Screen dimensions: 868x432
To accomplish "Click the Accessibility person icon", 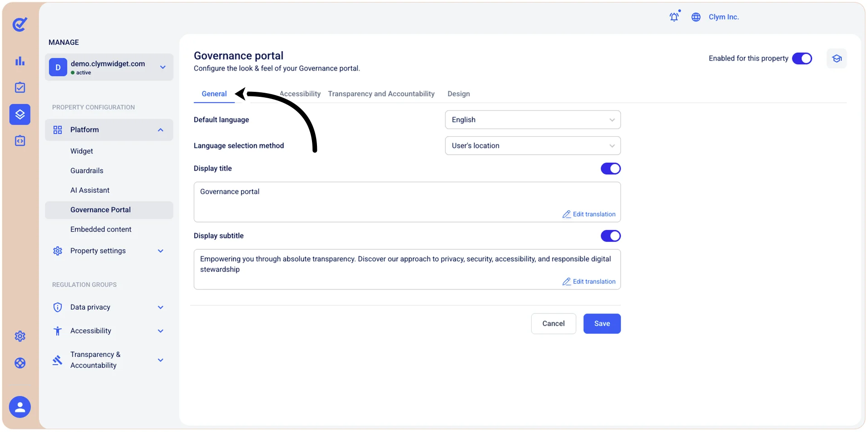I will pyautogui.click(x=58, y=331).
